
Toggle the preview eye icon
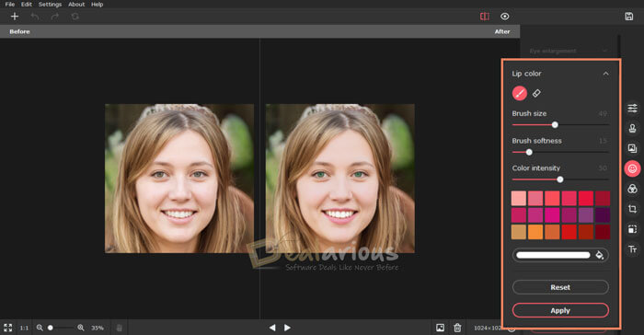(x=505, y=17)
